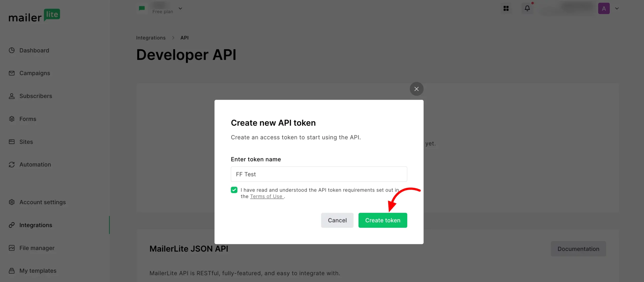Focus the token name input field
Screen dimensions: 644x282
(x=319, y=174)
